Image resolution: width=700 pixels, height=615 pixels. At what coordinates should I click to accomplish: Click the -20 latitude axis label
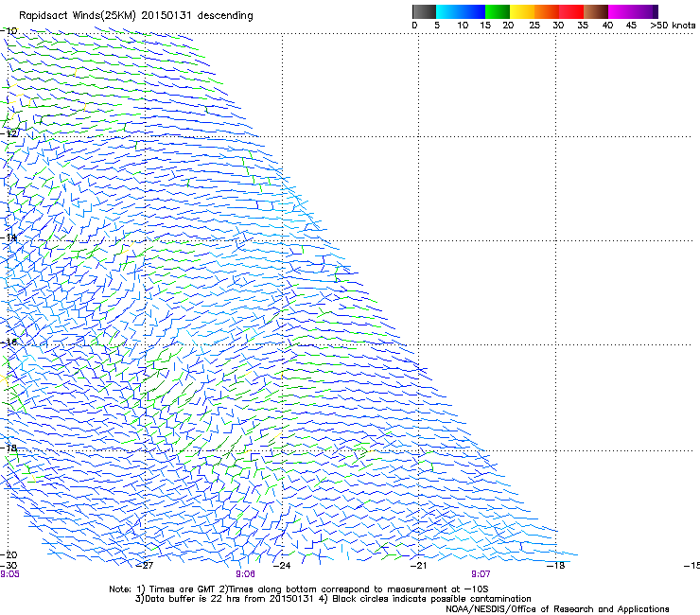click(x=9, y=554)
